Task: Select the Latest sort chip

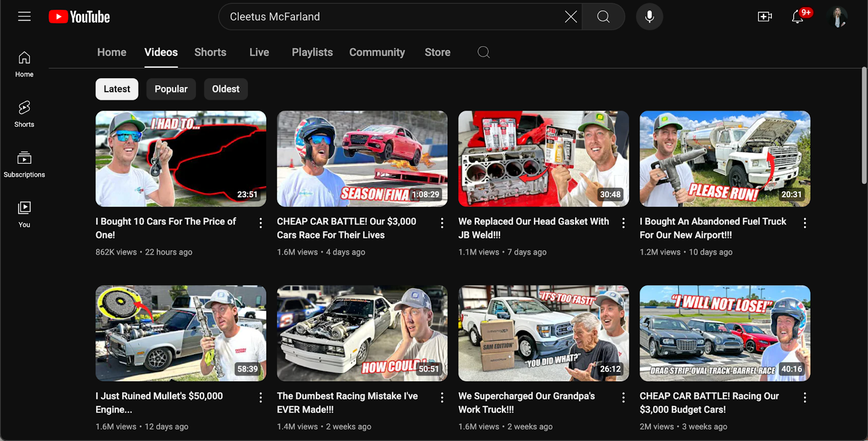Action: pos(117,89)
